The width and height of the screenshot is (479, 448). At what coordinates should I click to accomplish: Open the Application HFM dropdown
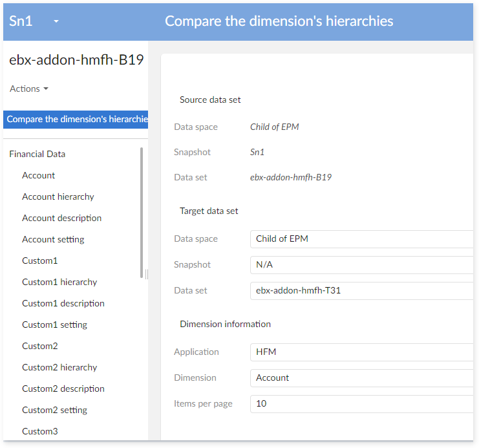click(361, 352)
